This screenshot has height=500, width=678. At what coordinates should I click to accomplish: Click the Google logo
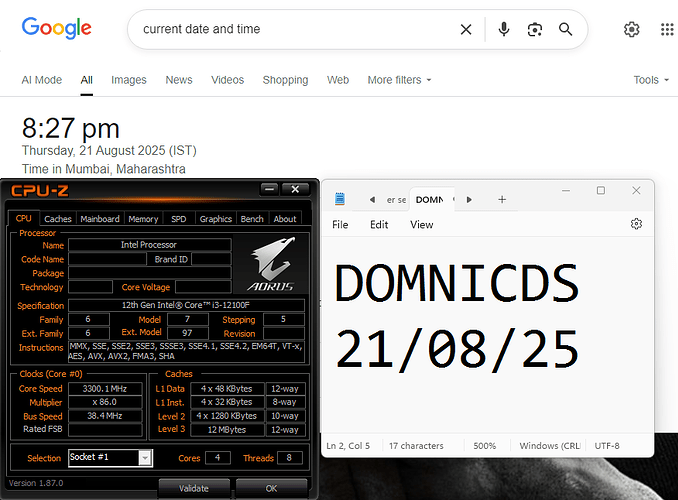tap(57, 28)
